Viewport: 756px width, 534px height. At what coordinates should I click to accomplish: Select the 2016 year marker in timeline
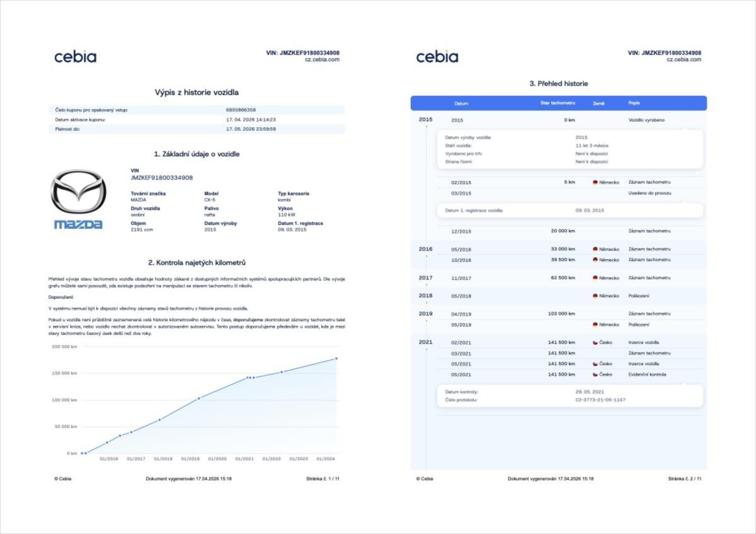(426, 249)
